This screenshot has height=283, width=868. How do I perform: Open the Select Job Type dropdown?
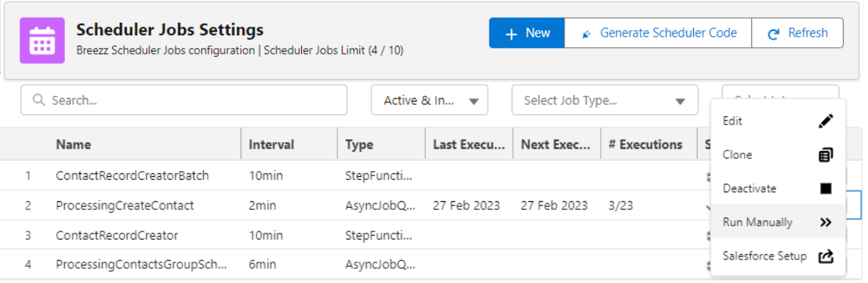(605, 100)
